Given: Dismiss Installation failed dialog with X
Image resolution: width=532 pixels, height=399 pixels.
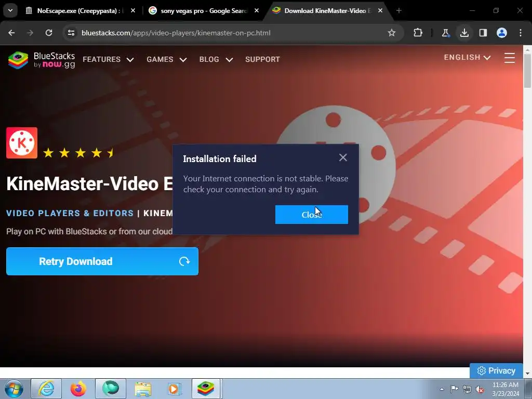Looking at the screenshot, I should 343,157.
